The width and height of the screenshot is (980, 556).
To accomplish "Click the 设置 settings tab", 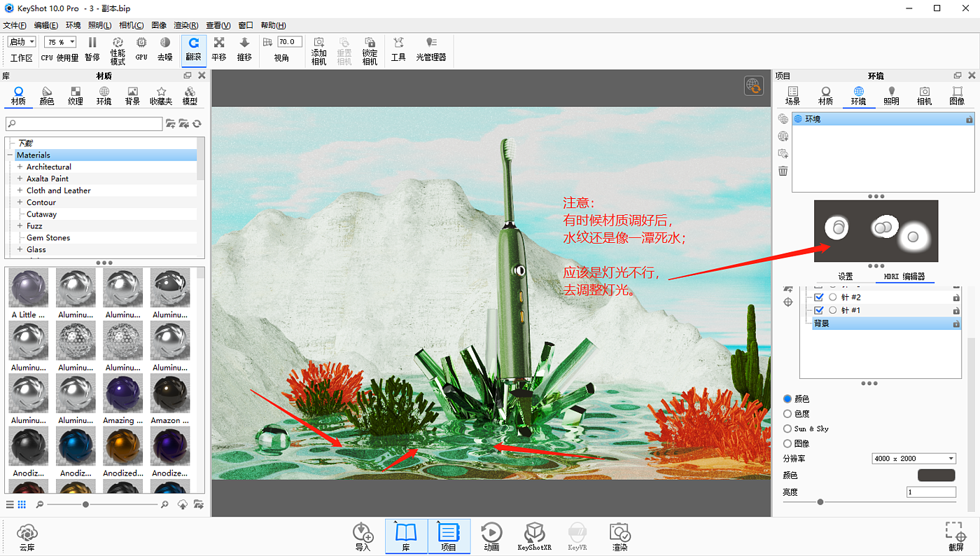I will (845, 277).
